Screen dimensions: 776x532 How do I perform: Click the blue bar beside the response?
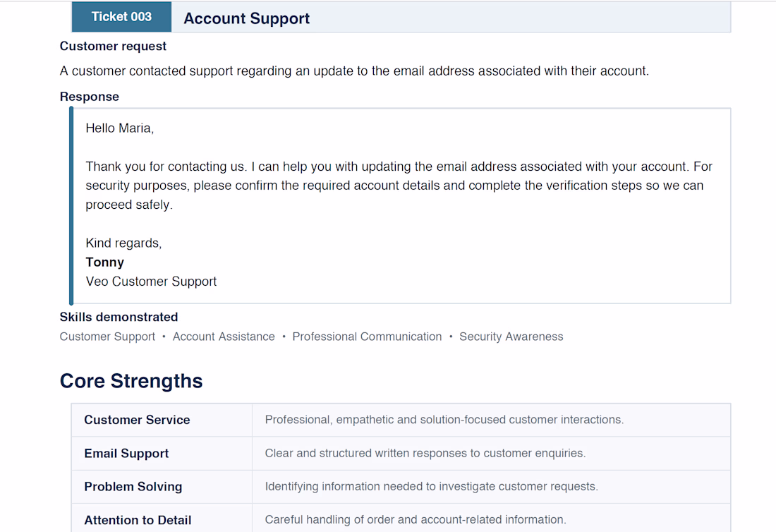click(71, 206)
